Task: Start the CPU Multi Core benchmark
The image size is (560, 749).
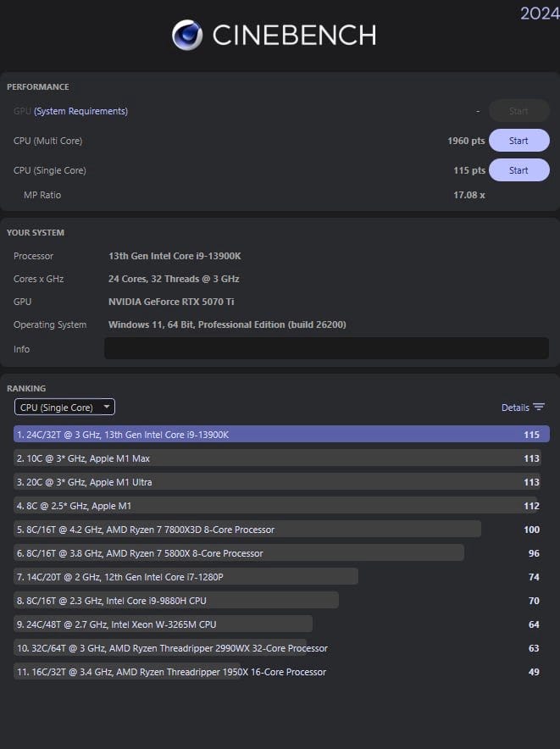Action: pos(518,141)
